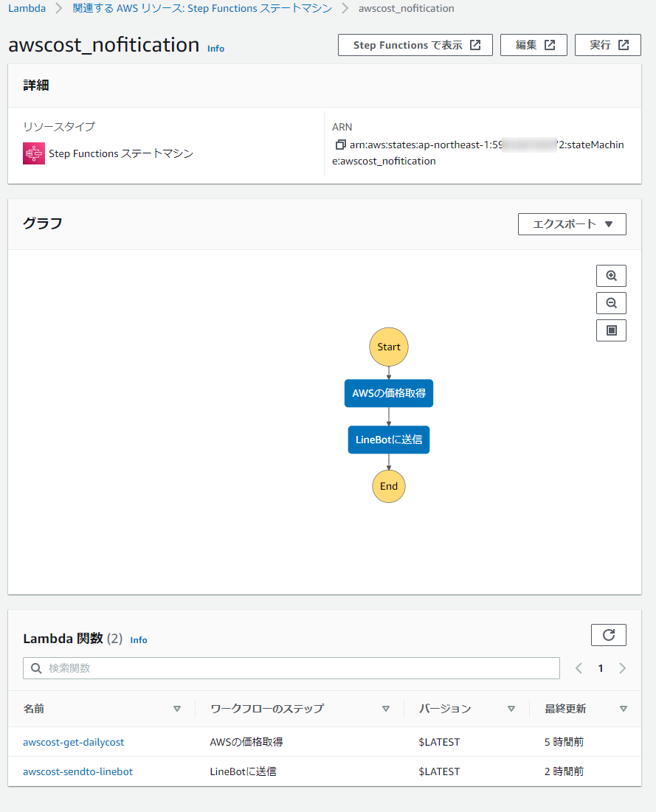Open the エクスポート dropdown
Viewport: 656px width, 812px height.
click(572, 224)
